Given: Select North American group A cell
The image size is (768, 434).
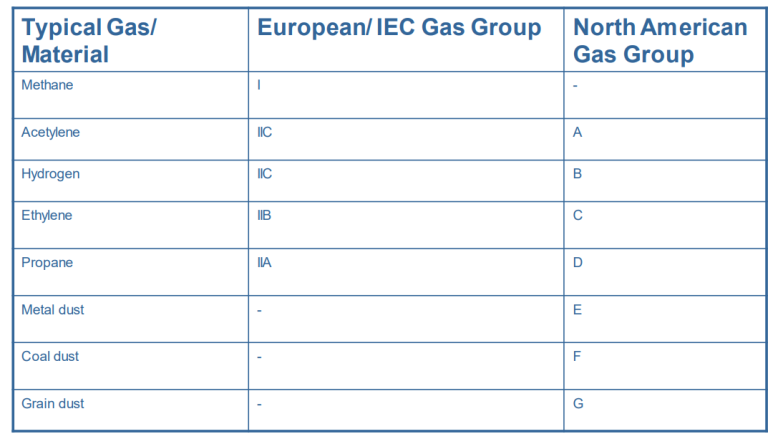Looking at the screenshot, I should click(577, 132).
